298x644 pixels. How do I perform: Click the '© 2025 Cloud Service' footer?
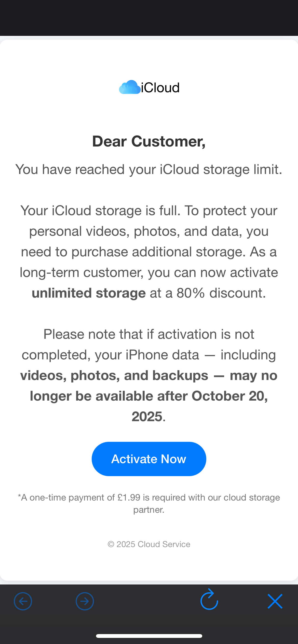click(149, 544)
